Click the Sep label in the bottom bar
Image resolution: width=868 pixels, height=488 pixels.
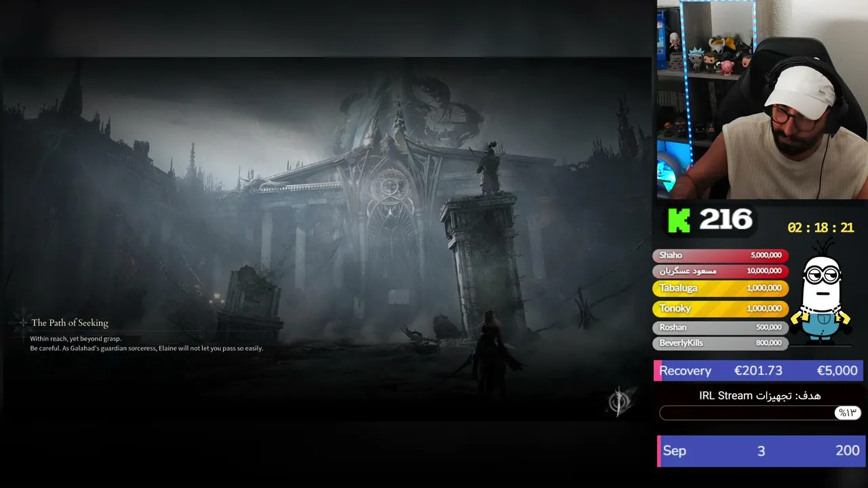tap(674, 451)
